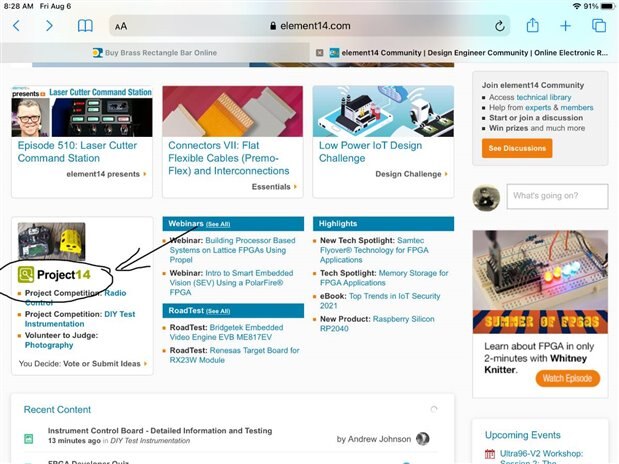Tap the battery indicator in status bar

[x=608, y=6]
